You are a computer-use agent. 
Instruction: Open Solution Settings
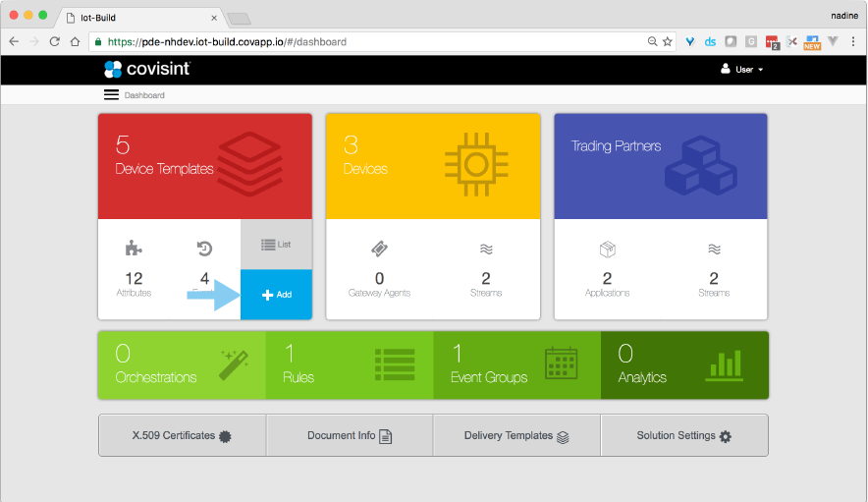click(x=683, y=435)
